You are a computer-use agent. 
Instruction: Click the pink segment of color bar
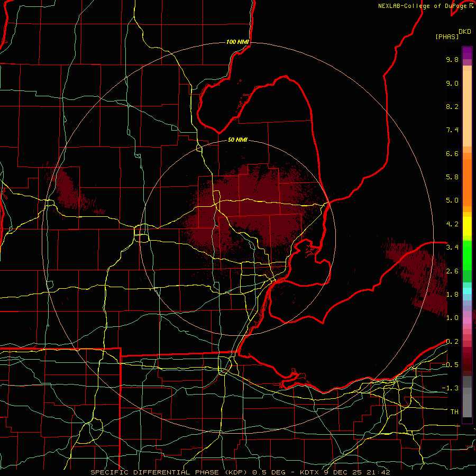467,321
